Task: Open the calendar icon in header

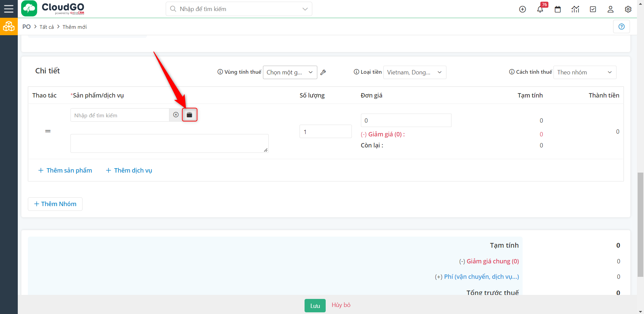Action: (x=557, y=9)
